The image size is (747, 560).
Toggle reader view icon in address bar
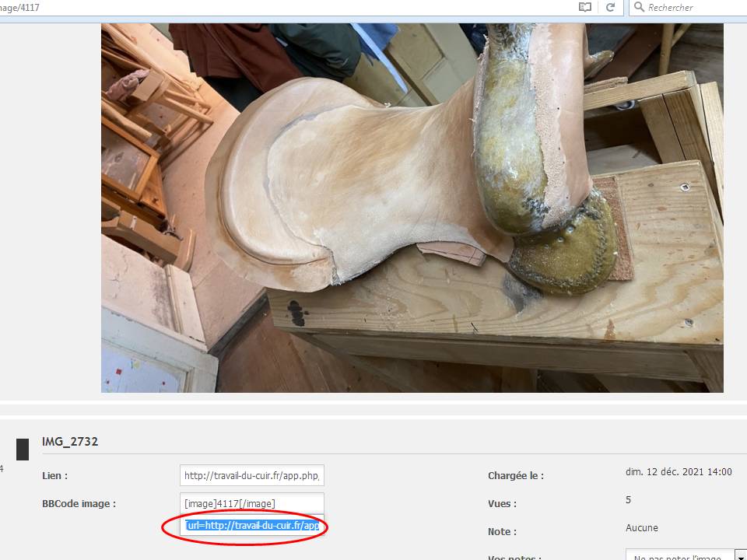(585, 7)
